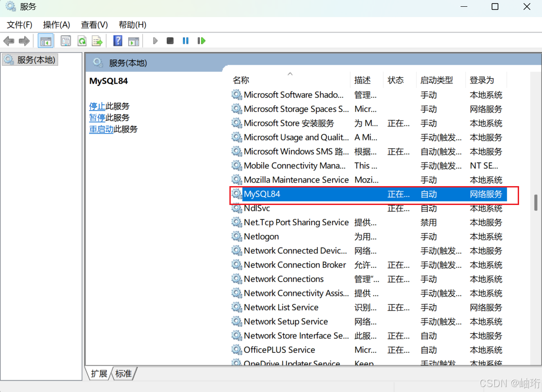This screenshot has height=392, width=542.
Task: Select the Netlogon service name
Action: pyautogui.click(x=261, y=236)
